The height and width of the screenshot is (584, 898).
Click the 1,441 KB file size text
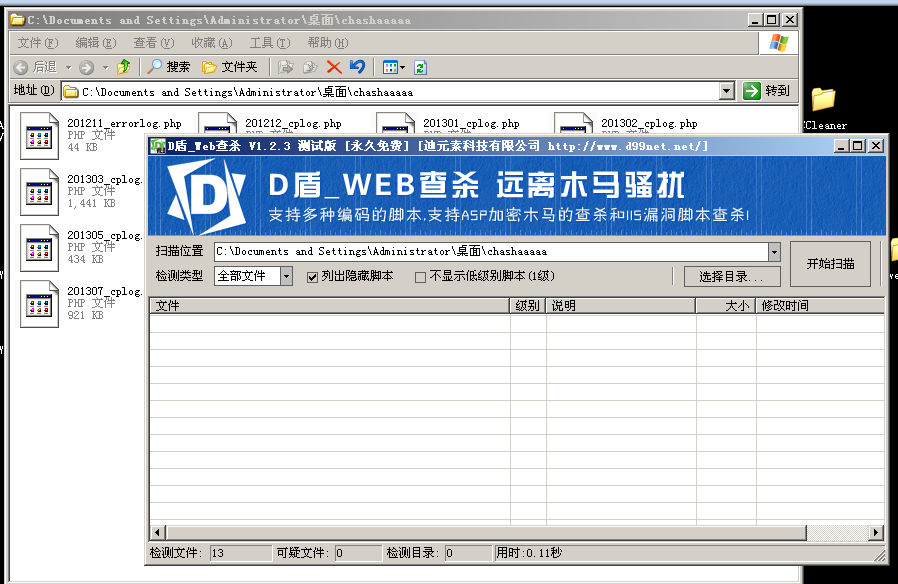91,203
